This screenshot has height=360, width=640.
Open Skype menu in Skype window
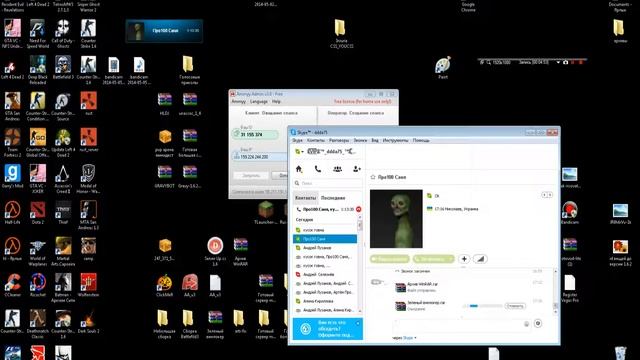click(298, 140)
